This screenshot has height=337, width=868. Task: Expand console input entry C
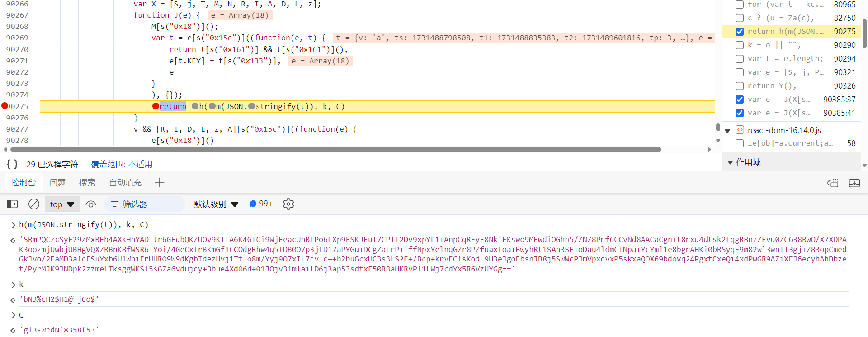pos(13,315)
